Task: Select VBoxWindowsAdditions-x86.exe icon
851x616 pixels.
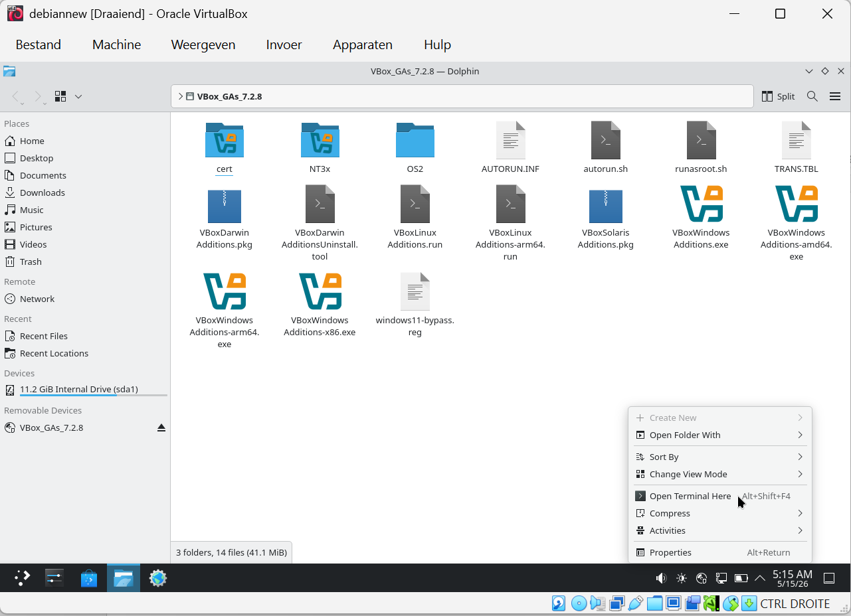Action: (320, 291)
